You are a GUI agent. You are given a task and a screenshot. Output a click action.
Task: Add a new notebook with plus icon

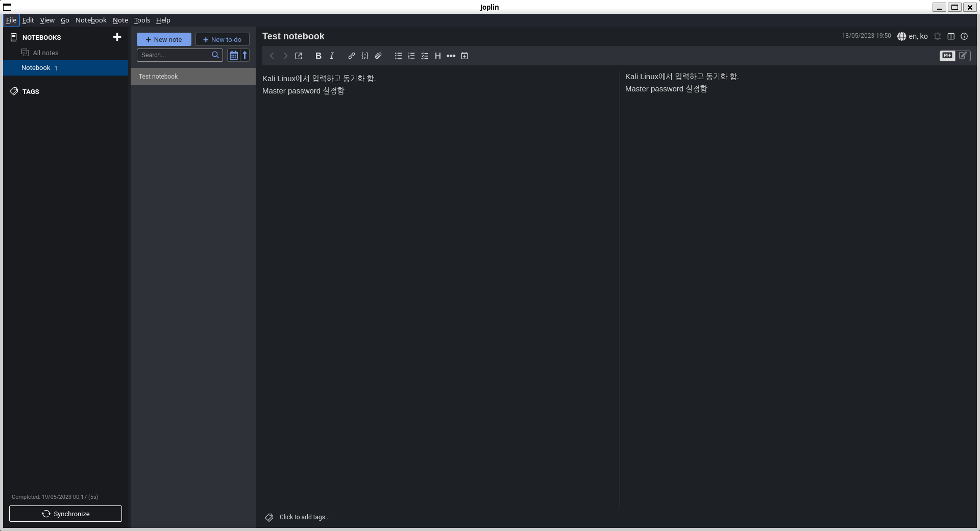(117, 37)
